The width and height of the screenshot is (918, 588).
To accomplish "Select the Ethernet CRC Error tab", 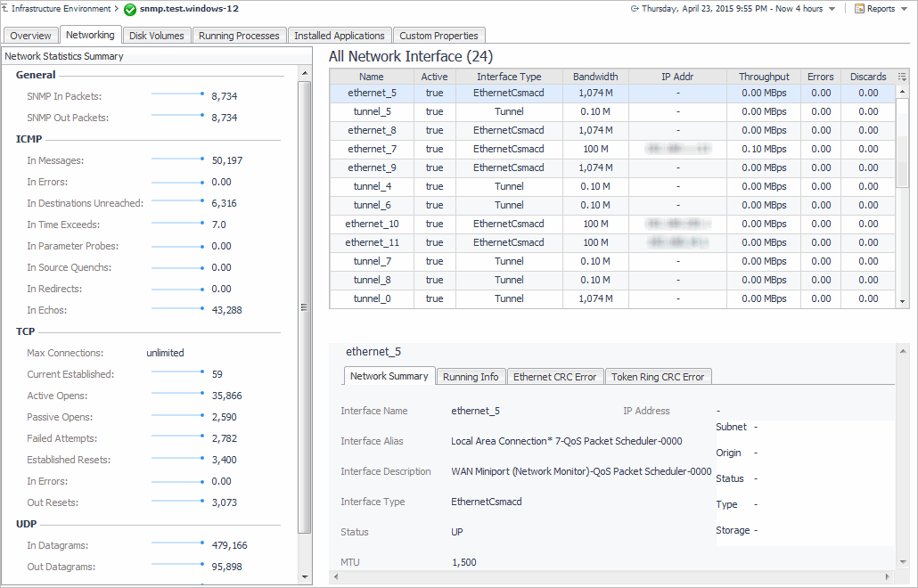I will (x=554, y=377).
